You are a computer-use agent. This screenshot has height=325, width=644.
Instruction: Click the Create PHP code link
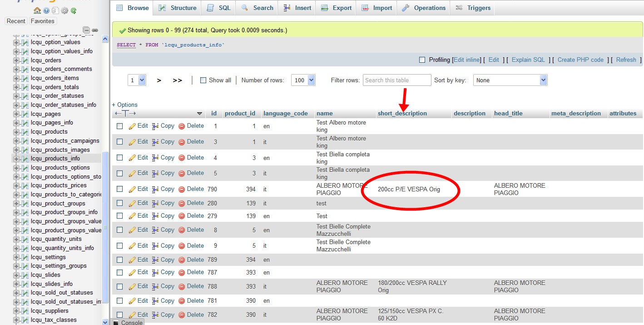pos(580,60)
